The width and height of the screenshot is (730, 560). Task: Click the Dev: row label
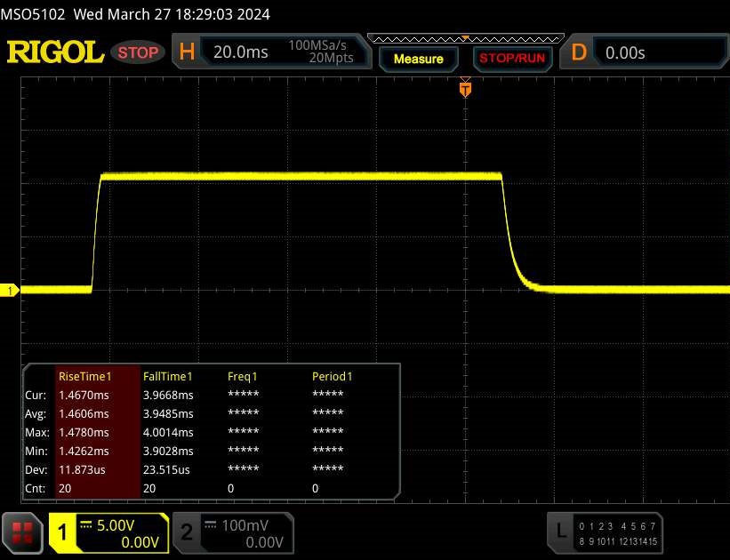[x=36, y=469]
